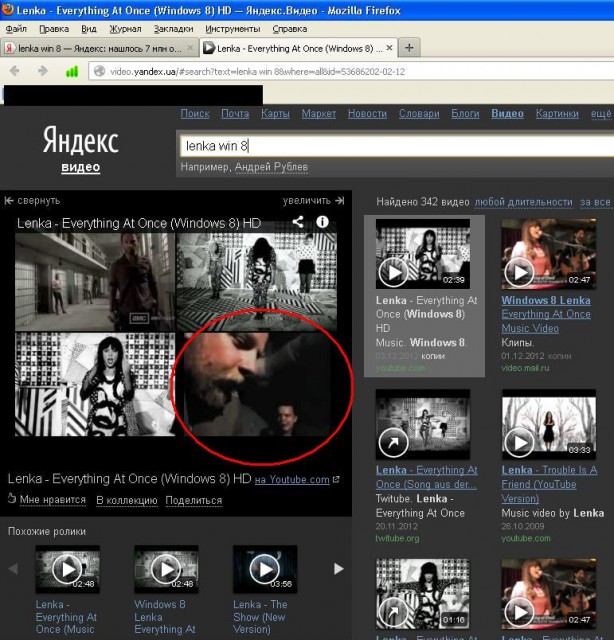Open the Закладки menu
Screen dimensions: 614x640
173,29
